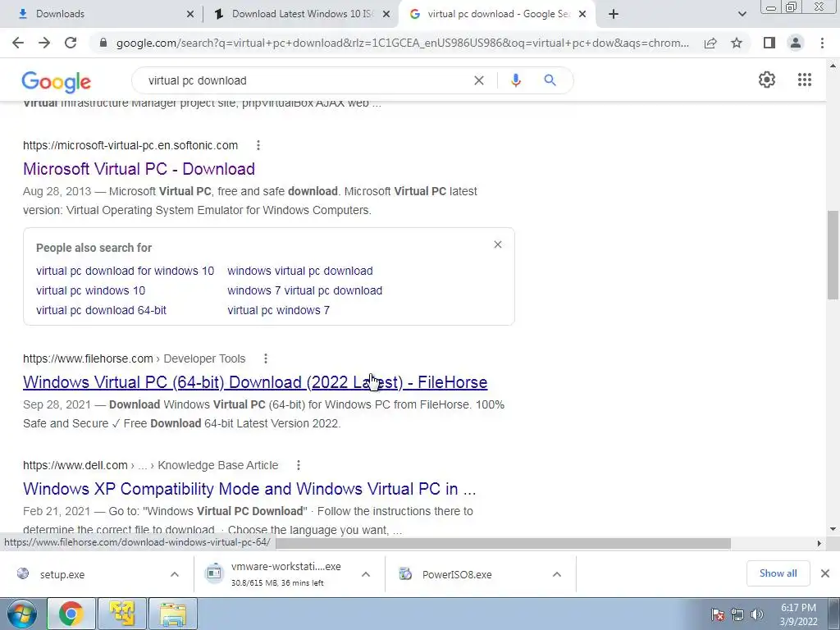840x630 pixels.
Task: Open Windows XP Compatibility Mode Dell result
Action: [249, 489]
